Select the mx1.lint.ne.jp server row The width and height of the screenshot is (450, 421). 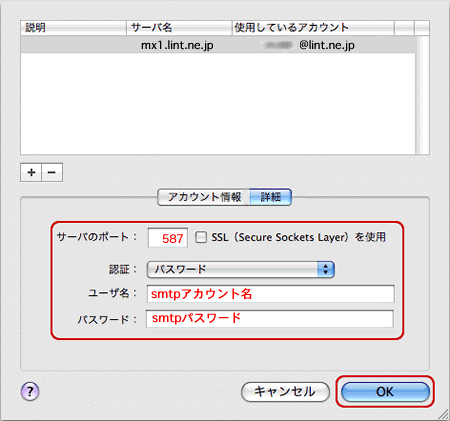218,45
